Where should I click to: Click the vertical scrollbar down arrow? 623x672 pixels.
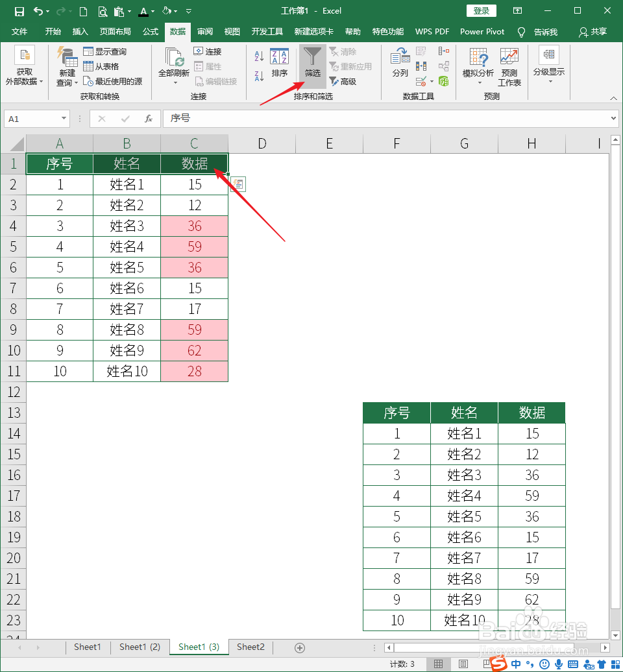[615, 635]
